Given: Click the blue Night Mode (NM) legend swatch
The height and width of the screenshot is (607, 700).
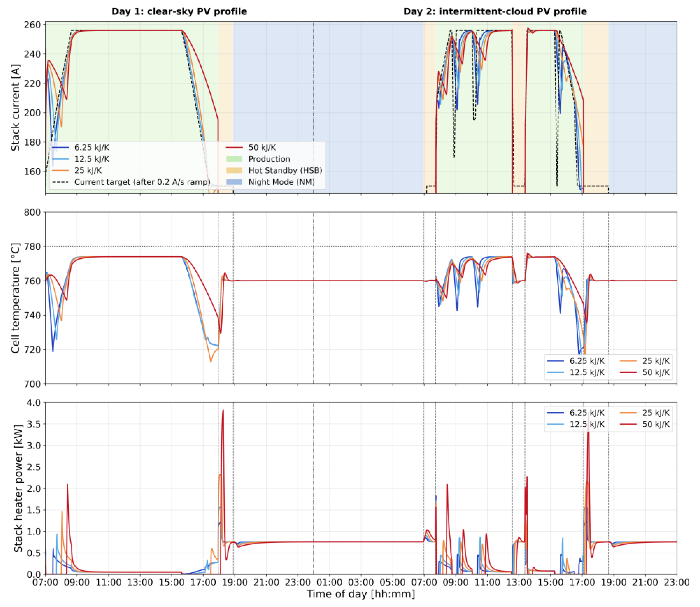Looking at the screenshot, I should coord(234,182).
